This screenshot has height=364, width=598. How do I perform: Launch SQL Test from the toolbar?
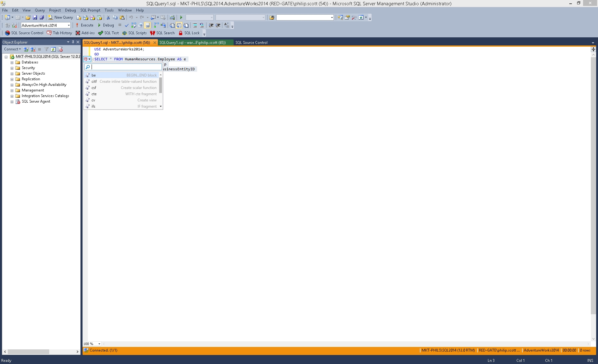[x=108, y=33]
